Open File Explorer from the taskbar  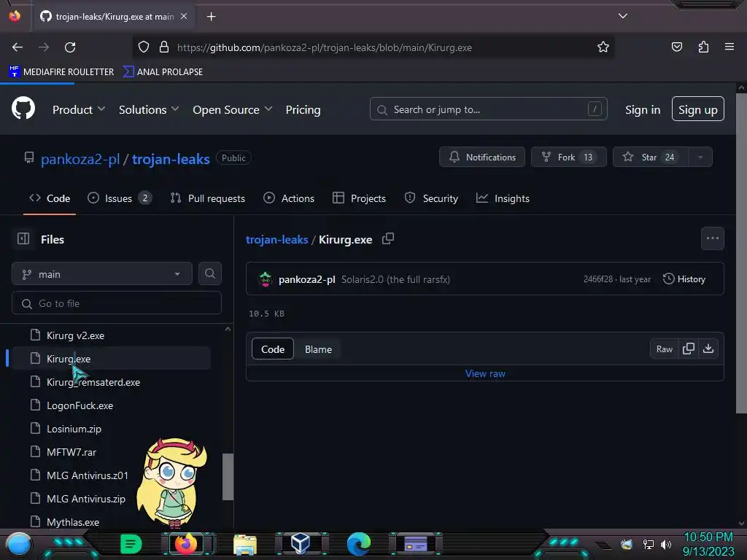(245, 545)
